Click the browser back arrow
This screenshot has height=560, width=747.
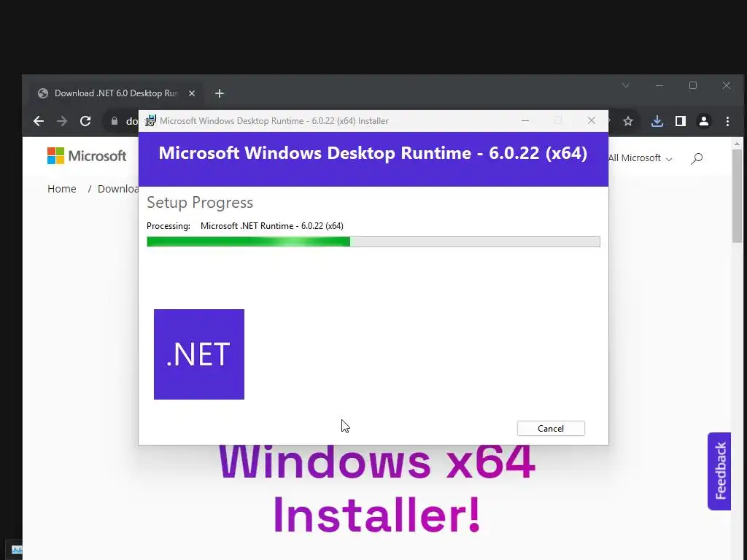pos(39,121)
